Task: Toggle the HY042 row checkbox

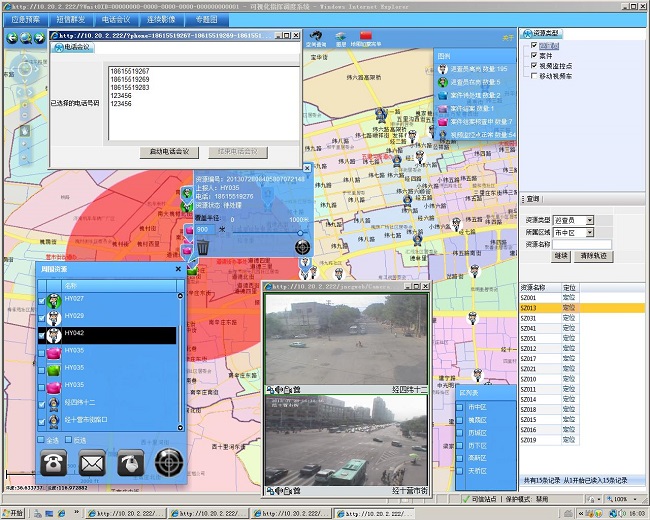Action: 41,335
